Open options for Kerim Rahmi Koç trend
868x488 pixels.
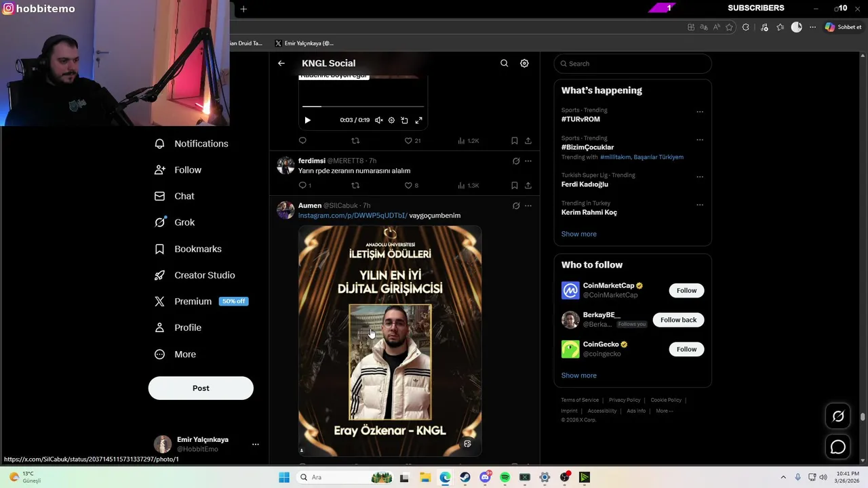click(x=700, y=205)
